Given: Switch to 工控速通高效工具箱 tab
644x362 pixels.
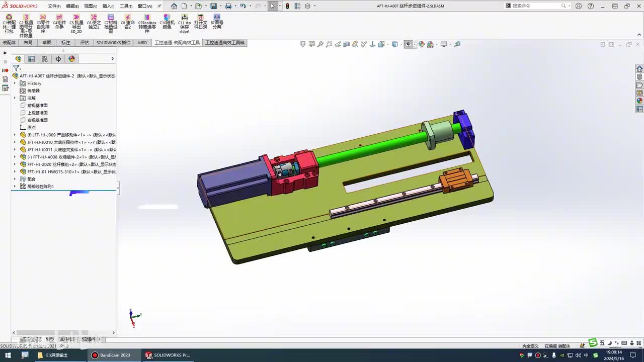Looking at the screenshot, I should click(225, 43).
